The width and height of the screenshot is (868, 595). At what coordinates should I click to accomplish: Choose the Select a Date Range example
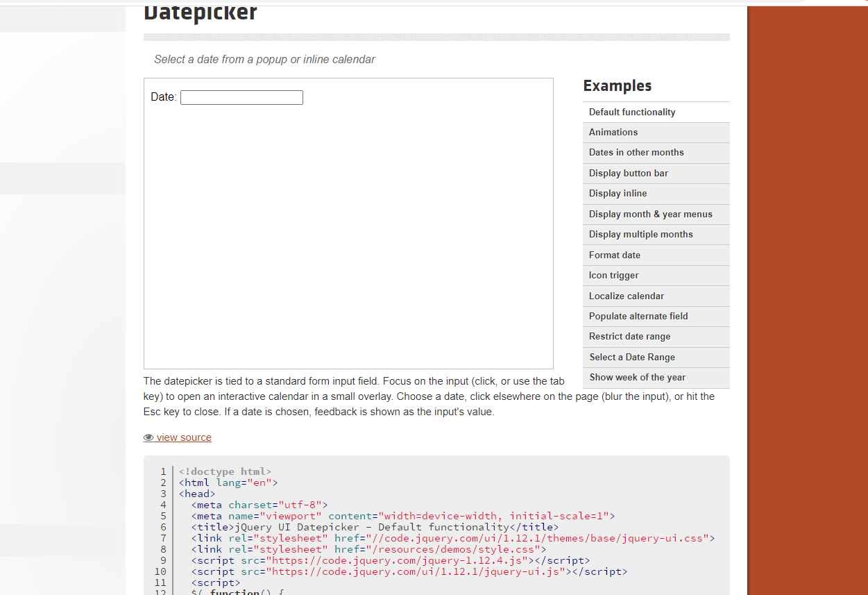tap(656, 357)
